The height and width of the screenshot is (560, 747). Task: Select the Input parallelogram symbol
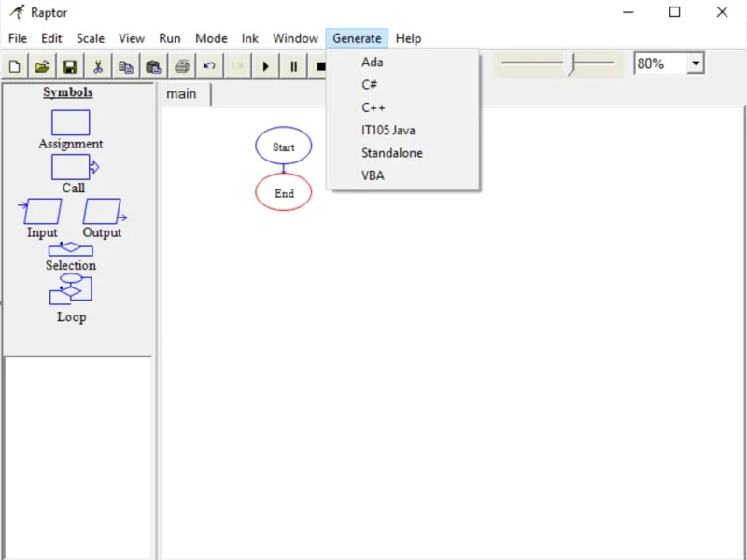click(x=40, y=211)
